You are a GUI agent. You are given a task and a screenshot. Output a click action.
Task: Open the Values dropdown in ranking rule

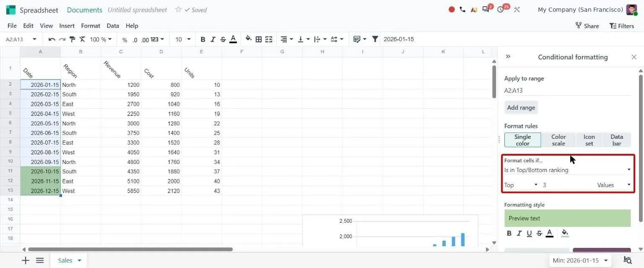pos(614,185)
